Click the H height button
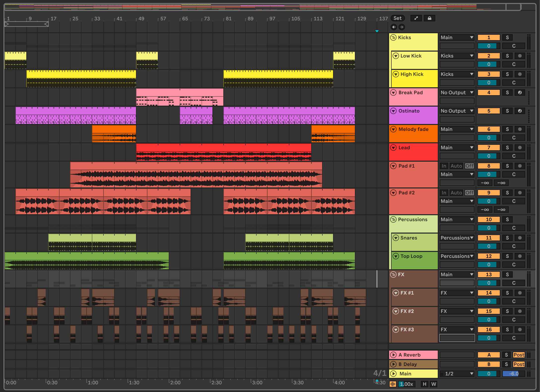Screen dimensions: 540x392 (x=425, y=384)
